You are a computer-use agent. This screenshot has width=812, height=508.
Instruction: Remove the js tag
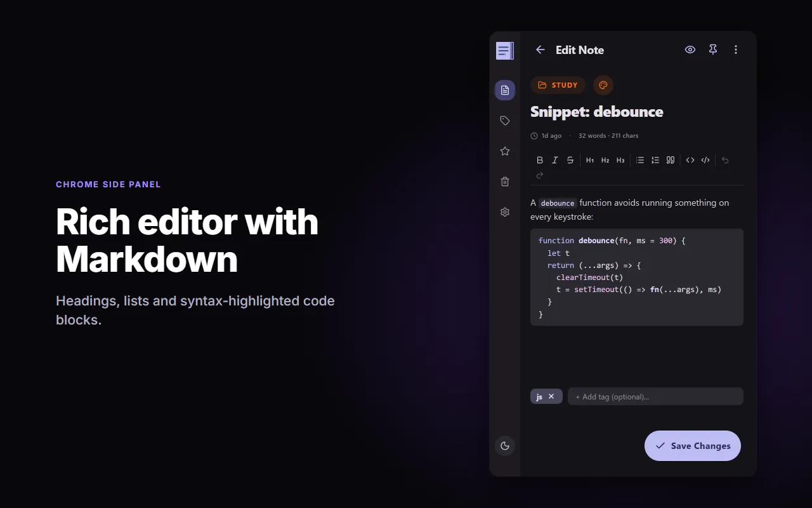coord(551,396)
